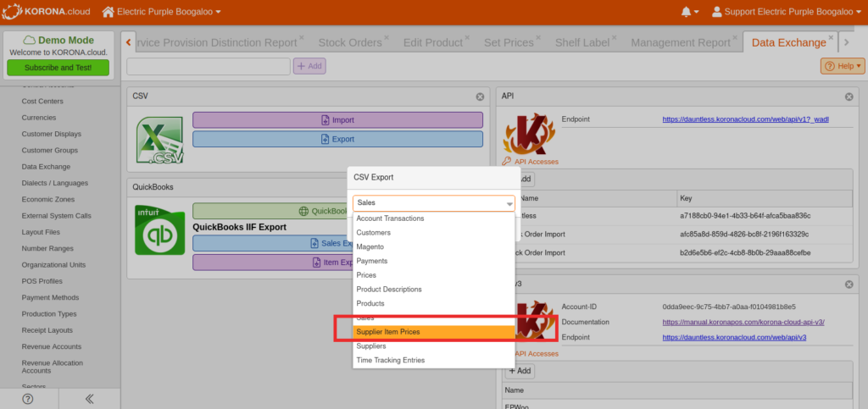Image resolution: width=868 pixels, height=409 pixels.
Task: Open the CSV Export type combo box
Action: coord(433,203)
